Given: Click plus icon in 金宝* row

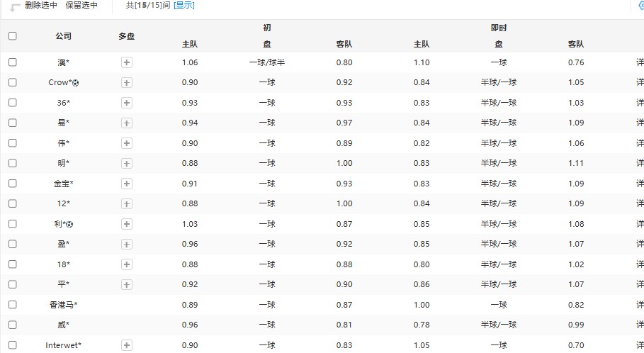Looking at the screenshot, I should [127, 184].
